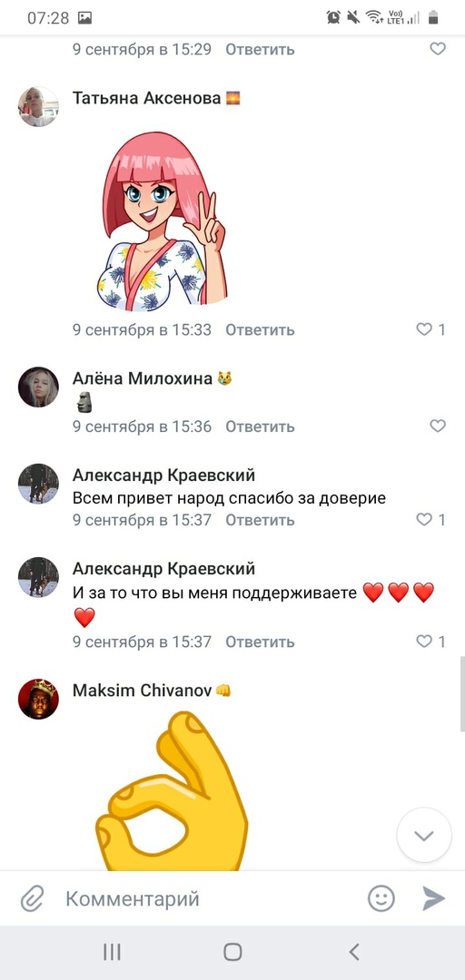
Task: Like the topmost comment from 15:29
Action: point(438,49)
